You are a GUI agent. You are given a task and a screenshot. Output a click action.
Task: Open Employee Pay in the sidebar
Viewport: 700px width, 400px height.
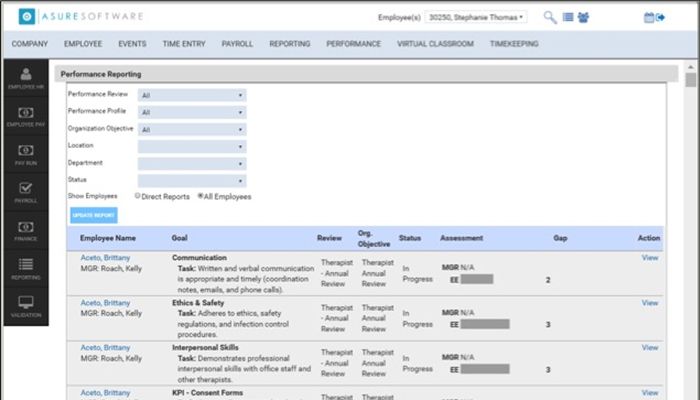click(x=26, y=117)
